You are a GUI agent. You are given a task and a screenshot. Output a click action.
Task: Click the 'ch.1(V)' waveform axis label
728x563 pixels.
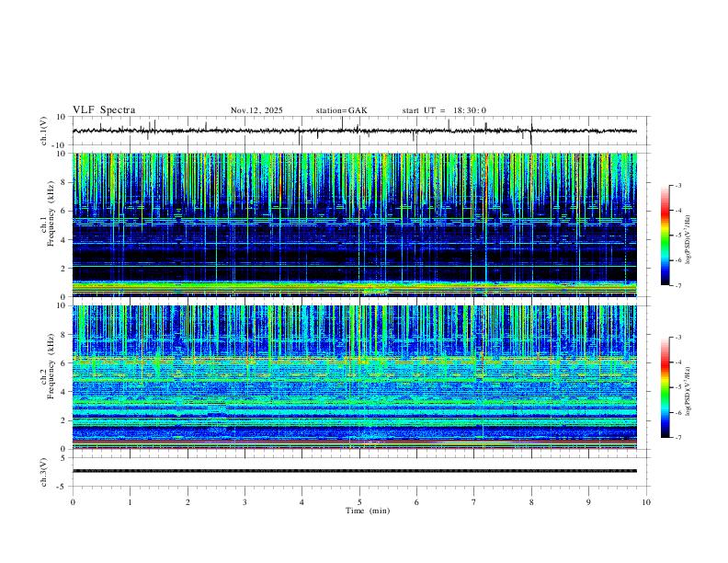tap(44, 131)
